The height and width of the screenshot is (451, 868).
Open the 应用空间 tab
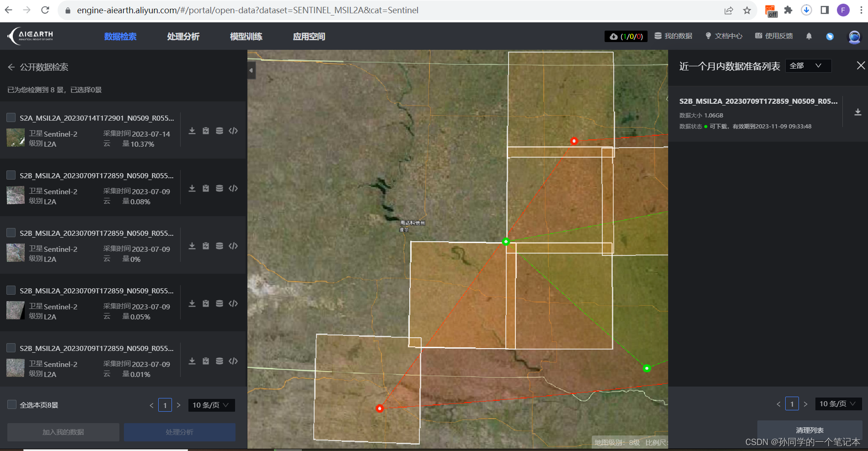coord(309,37)
